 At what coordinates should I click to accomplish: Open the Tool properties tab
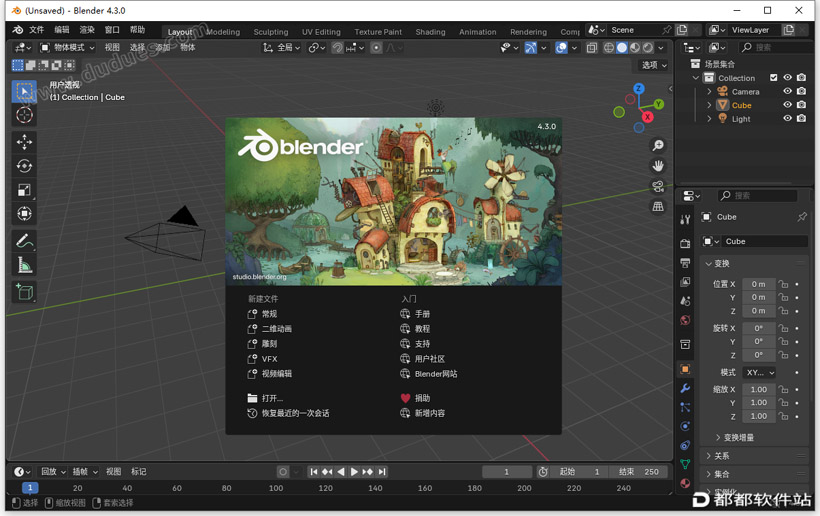click(x=685, y=220)
